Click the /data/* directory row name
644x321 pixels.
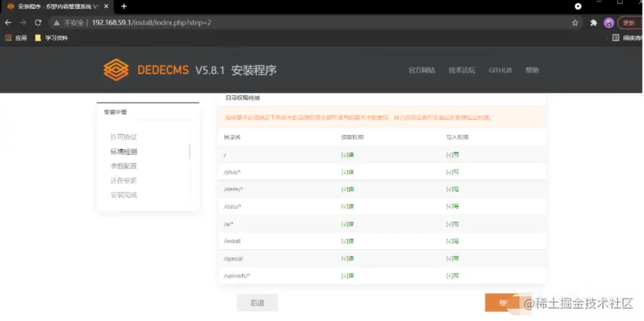point(233,207)
